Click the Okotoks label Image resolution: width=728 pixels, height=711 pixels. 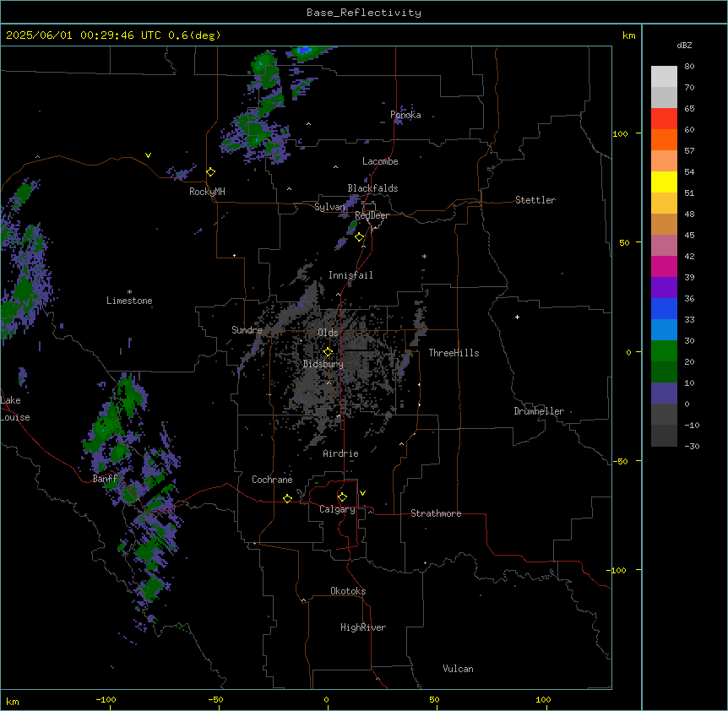point(348,591)
